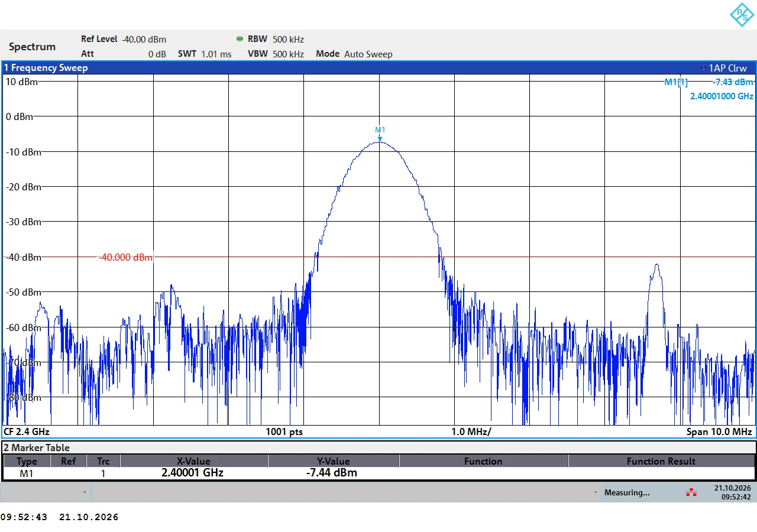Click the network connection status icon

coord(691,492)
